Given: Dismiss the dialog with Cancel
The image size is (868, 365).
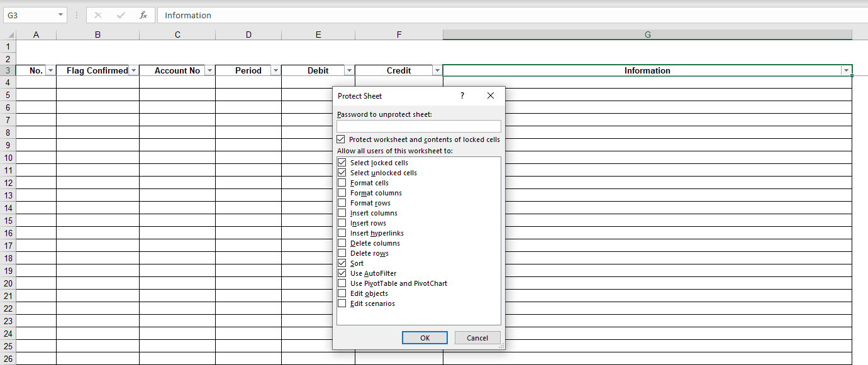Looking at the screenshot, I should (x=477, y=337).
